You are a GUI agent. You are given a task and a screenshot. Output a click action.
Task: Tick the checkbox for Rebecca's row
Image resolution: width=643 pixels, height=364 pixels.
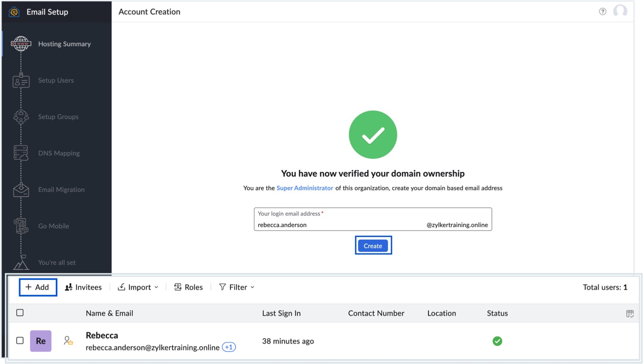click(x=20, y=340)
